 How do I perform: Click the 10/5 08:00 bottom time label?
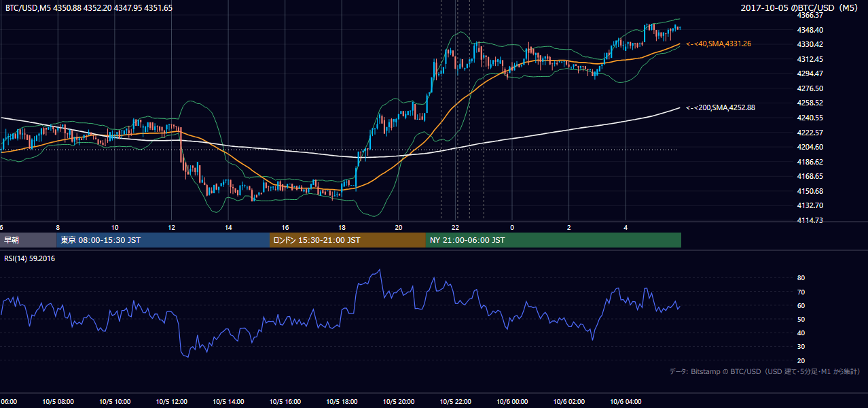point(58,402)
